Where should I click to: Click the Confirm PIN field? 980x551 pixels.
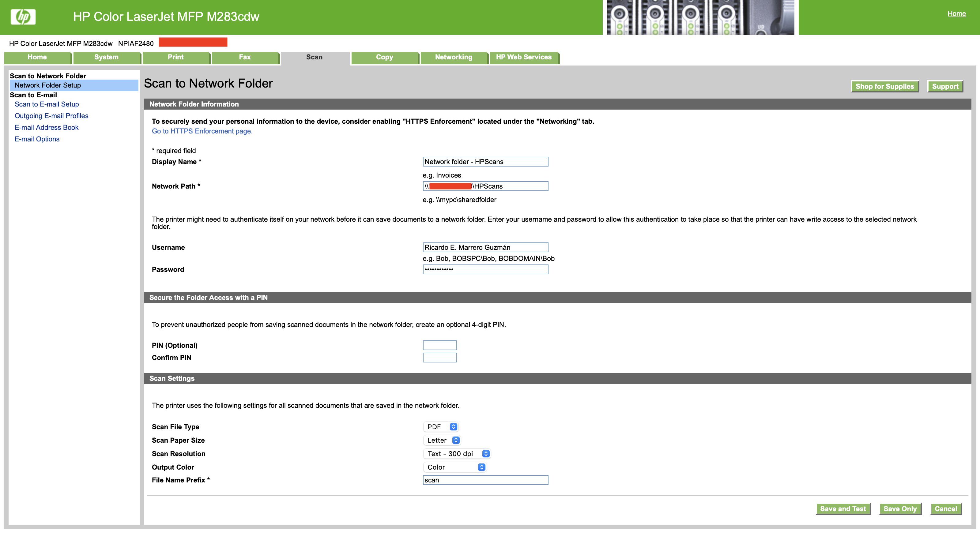439,358
